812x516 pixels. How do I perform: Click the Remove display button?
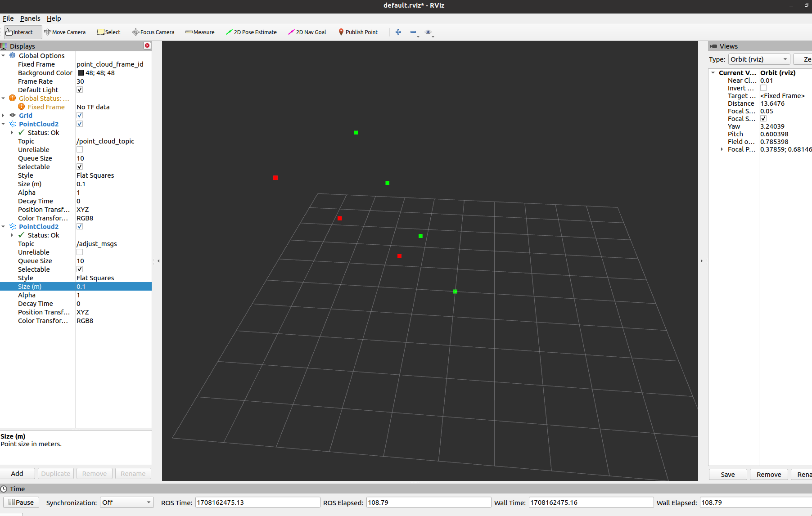tap(95, 473)
